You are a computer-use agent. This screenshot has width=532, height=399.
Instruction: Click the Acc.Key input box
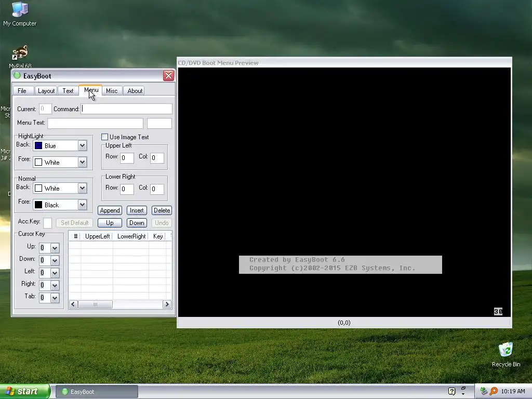tap(47, 223)
